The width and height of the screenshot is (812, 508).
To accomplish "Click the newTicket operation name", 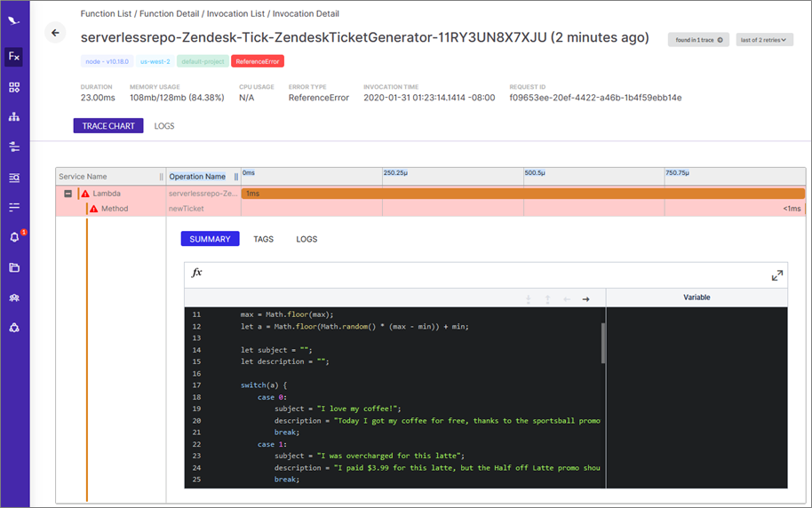I will pyautogui.click(x=187, y=209).
